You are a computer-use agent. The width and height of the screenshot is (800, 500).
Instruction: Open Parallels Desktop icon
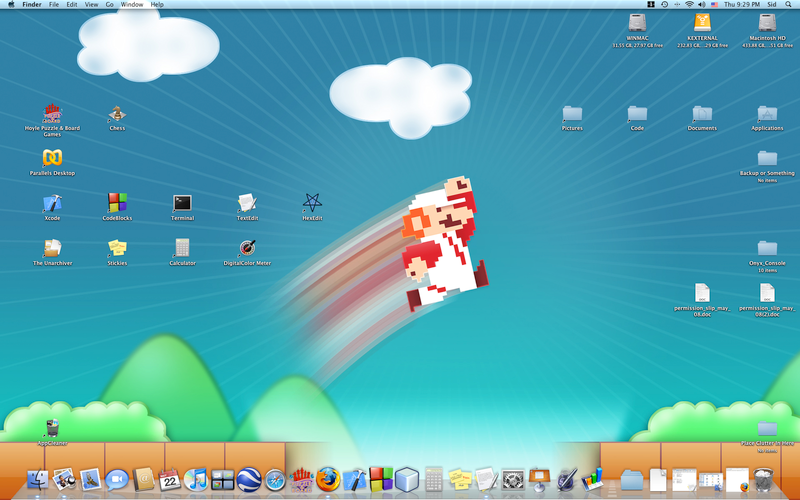coord(52,158)
